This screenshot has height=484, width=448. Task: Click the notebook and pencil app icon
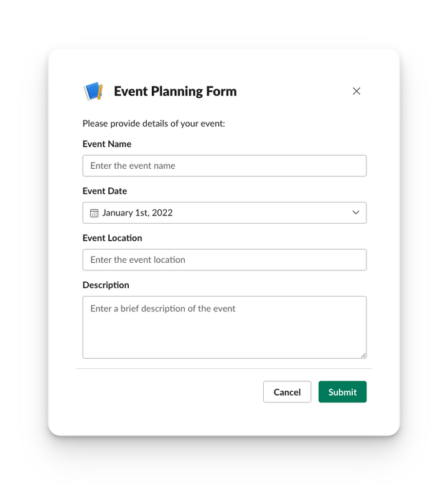coord(93,92)
